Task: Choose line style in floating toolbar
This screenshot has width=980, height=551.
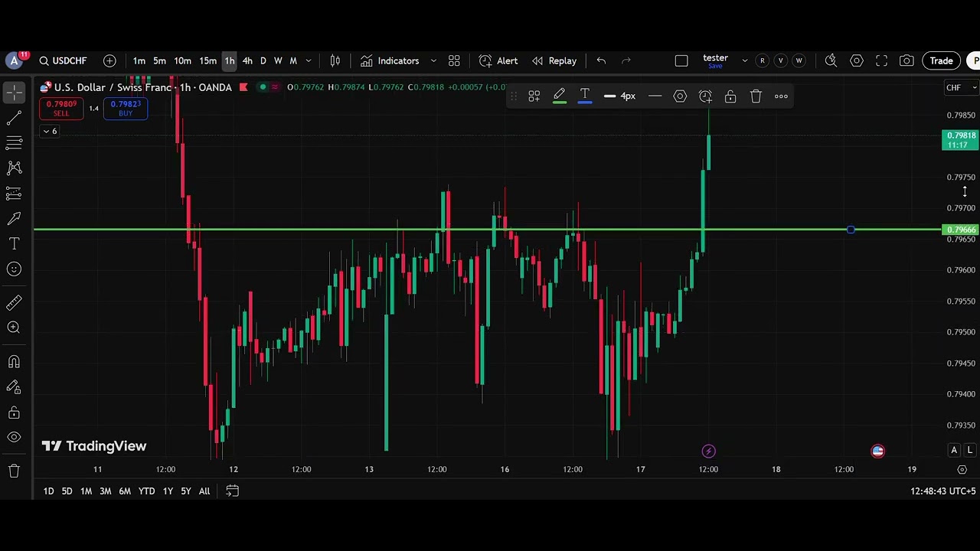Action: tap(655, 96)
